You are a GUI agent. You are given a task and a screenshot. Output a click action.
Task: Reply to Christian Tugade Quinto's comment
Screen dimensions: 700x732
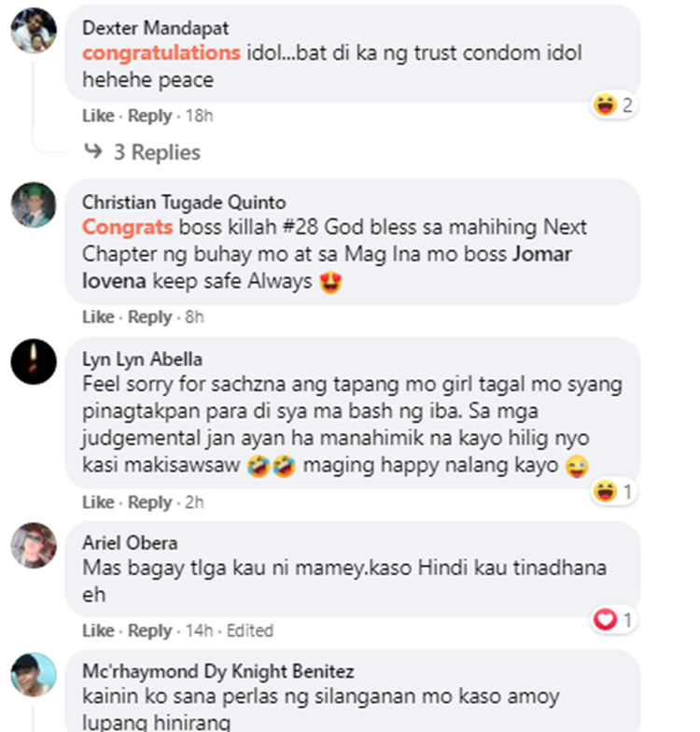(x=149, y=317)
